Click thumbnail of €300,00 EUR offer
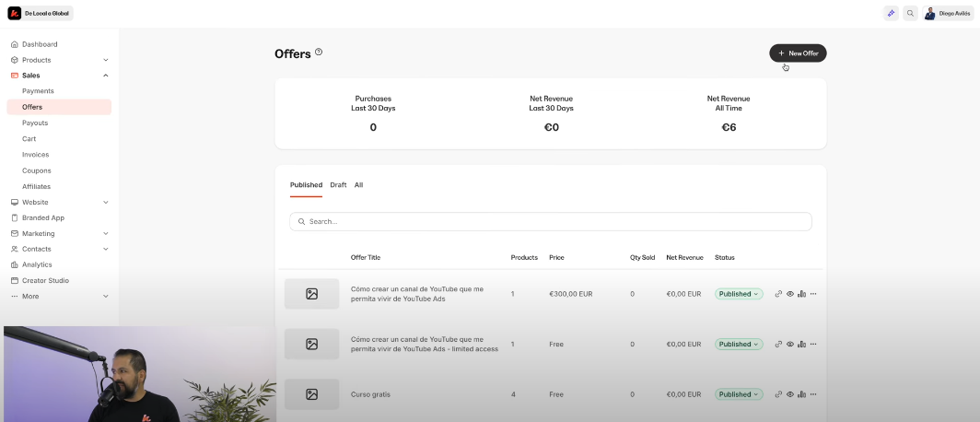Image resolution: width=980 pixels, height=422 pixels. pyautogui.click(x=312, y=294)
